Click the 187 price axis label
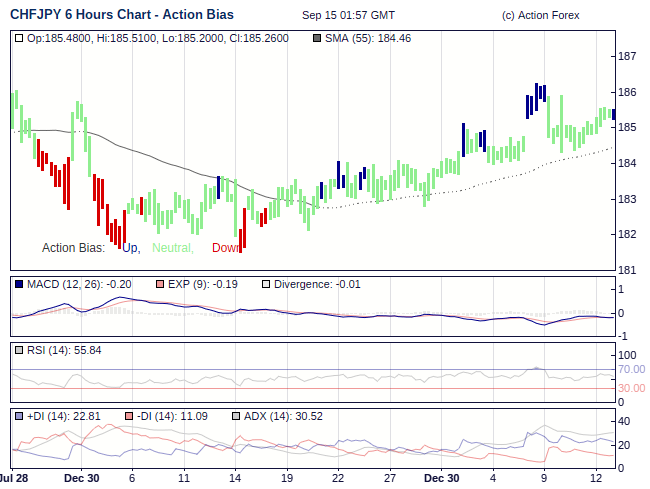Screen dimensions: 650x489 click(x=628, y=56)
